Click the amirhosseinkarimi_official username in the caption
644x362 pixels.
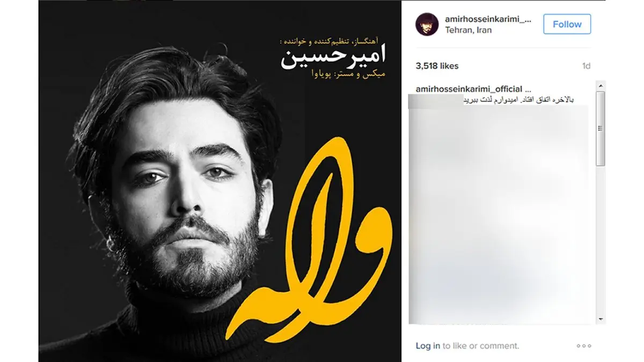[x=473, y=89]
